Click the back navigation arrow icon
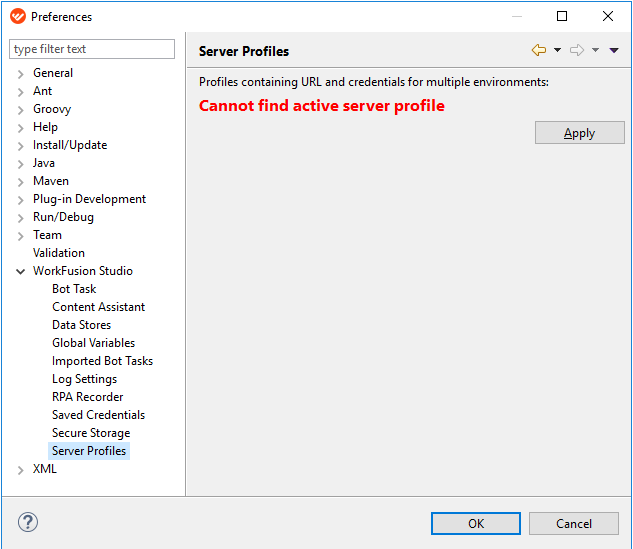The height and width of the screenshot is (549, 633). tap(539, 50)
